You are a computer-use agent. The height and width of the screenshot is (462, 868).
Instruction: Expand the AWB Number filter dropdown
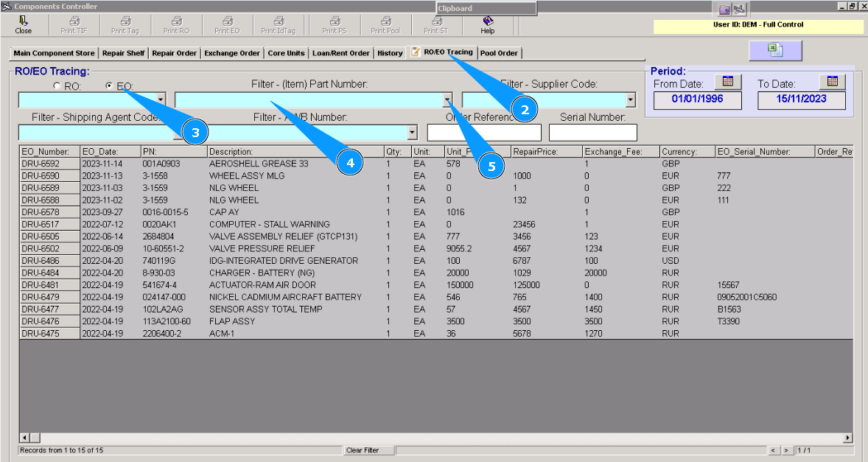tap(413, 132)
